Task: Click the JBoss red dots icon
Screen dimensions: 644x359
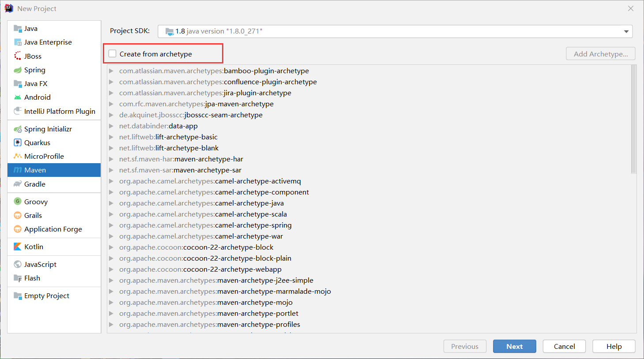Action: pos(18,56)
